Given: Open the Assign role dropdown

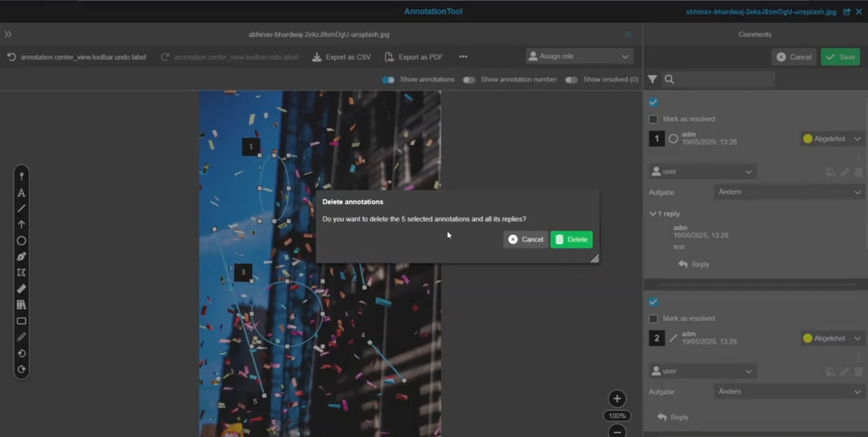Looking at the screenshot, I should tap(579, 56).
